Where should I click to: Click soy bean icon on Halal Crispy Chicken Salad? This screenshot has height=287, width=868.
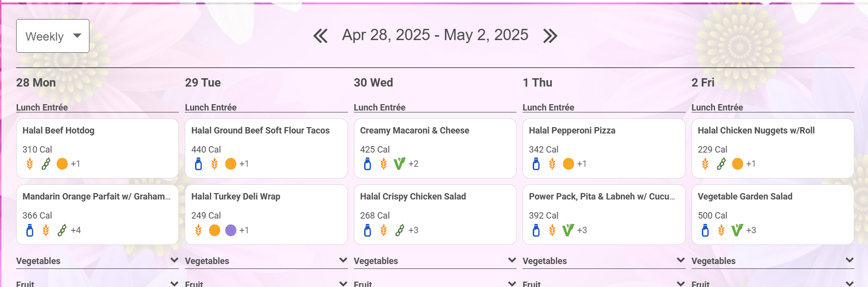point(400,230)
